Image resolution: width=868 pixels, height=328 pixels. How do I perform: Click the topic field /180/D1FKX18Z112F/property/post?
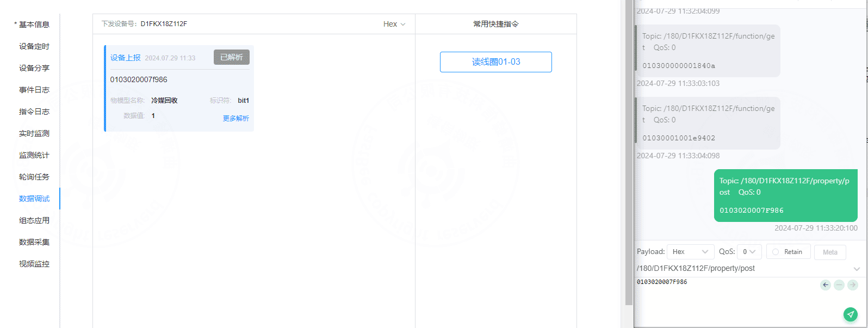(742, 268)
